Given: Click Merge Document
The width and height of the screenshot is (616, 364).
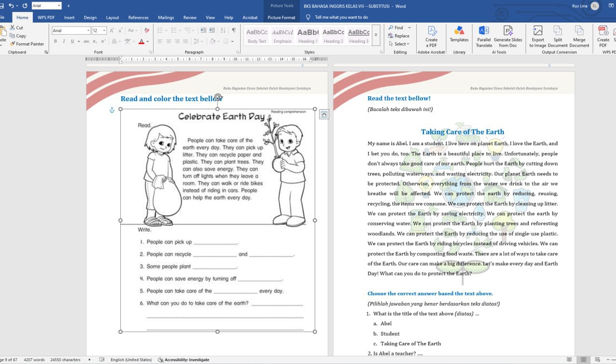Looking at the screenshot, I should pos(579,36).
